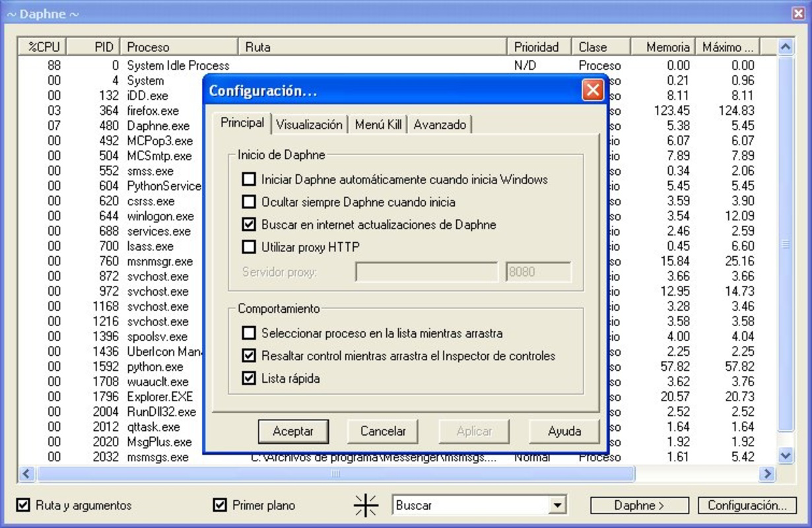Toggle Resaltar control mientras arrastra el Inspector
The image size is (812, 528).
tap(248, 356)
